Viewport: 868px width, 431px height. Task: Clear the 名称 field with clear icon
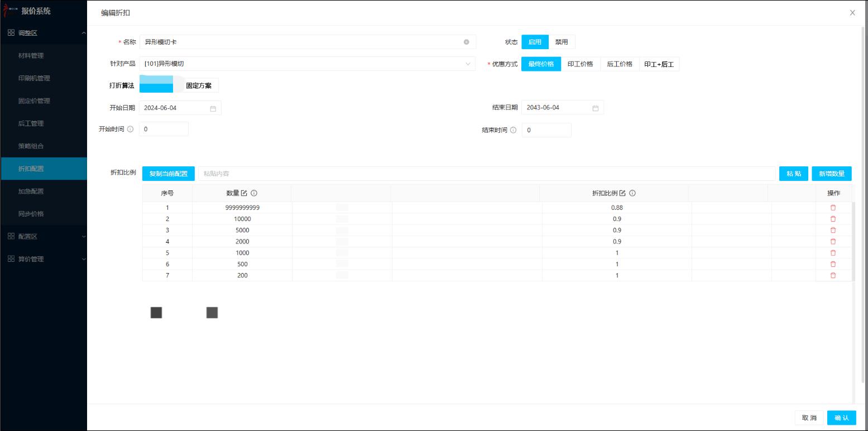(x=466, y=42)
